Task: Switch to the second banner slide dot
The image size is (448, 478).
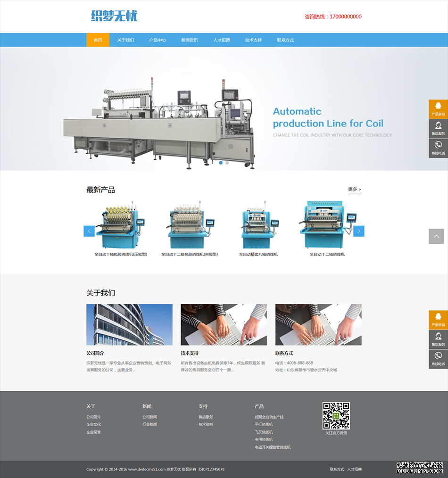Action: click(227, 163)
